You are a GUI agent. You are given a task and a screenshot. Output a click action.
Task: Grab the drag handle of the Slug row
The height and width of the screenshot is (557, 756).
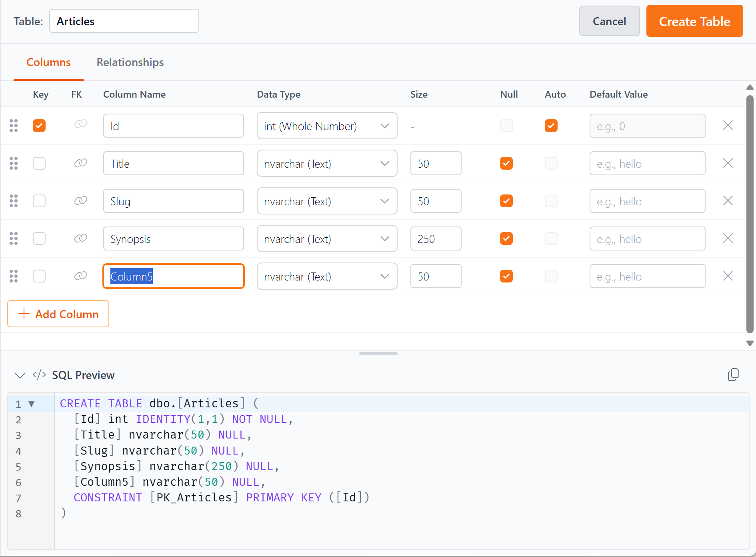coord(14,201)
